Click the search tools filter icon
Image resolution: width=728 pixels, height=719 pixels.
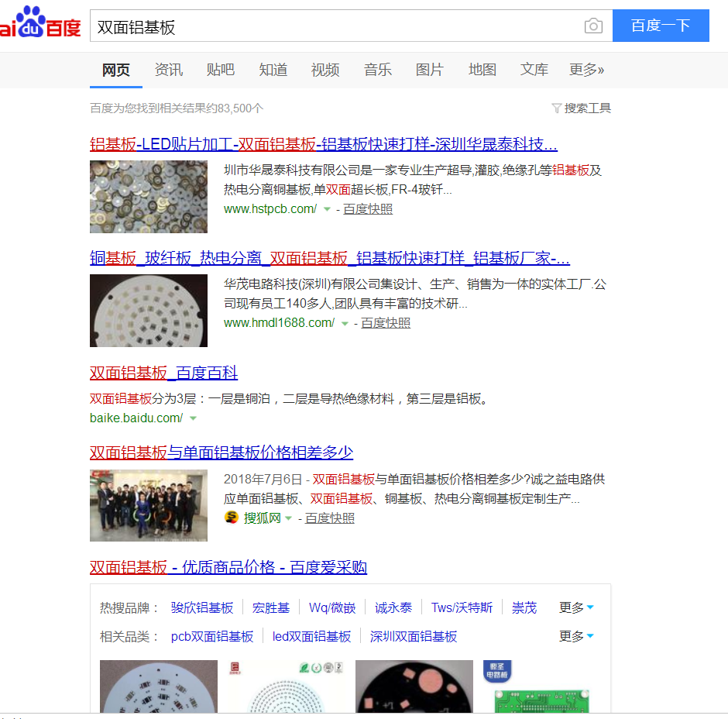(556, 108)
